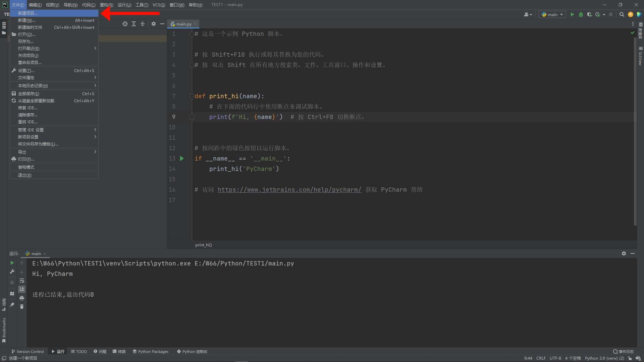This screenshot has height=362, width=644.
Task: Click Exit entry in File menu
Action: click(x=54, y=175)
